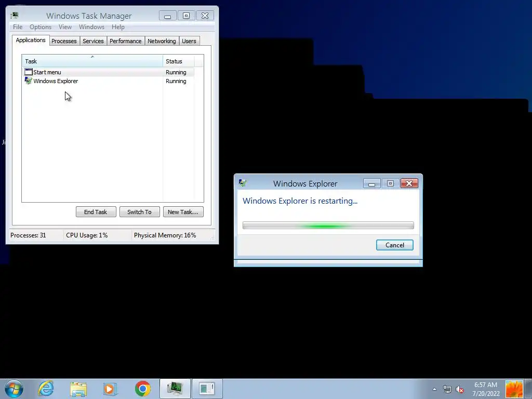Viewport: 532px width, 399px height.
Task: Click 'CPU Usage: 1%' status entry
Action: (x=87, y=235)
